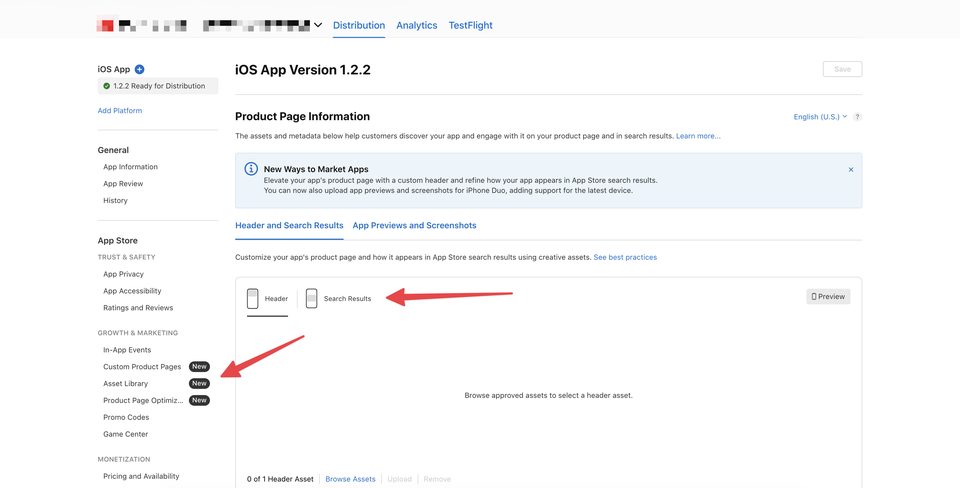Open the Analytics tab
The width and height of the screenshot is (960, 488).
416,25
